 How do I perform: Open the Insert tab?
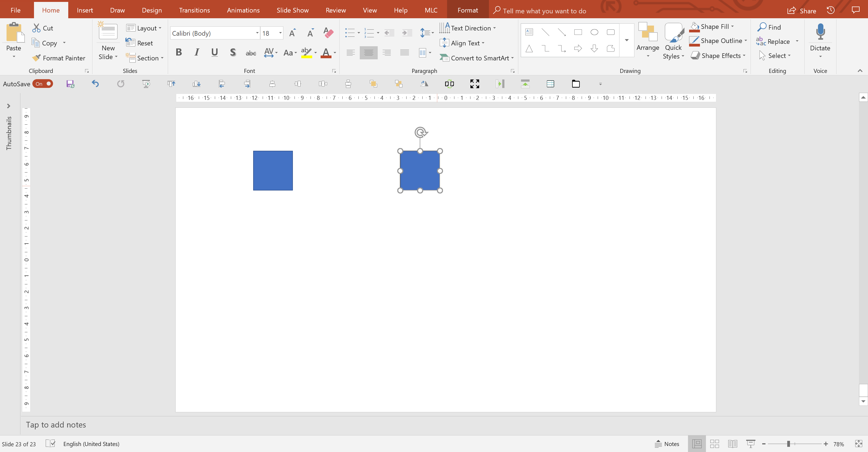click(x=85, y=10)
